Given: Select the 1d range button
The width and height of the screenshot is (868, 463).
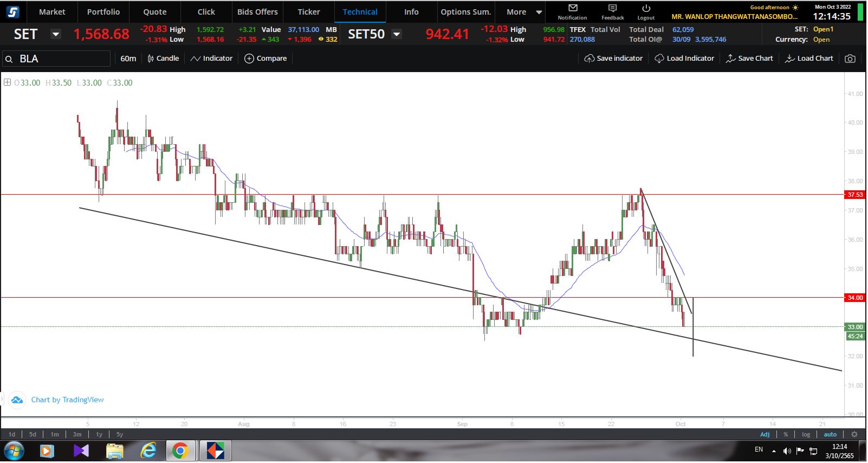Looking at the screenshot, I should tap(12, 434).
